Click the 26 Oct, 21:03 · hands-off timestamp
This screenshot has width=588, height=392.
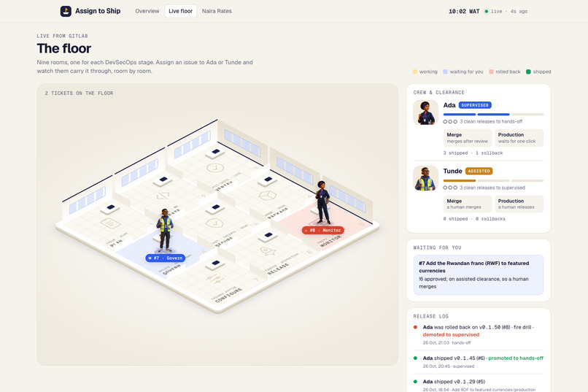[446, 343]
